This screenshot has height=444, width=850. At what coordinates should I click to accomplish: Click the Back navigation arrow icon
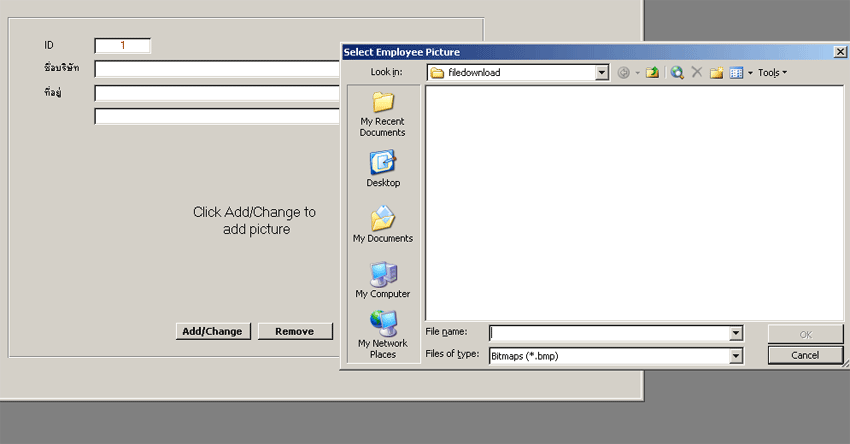[x=624, y=73]
